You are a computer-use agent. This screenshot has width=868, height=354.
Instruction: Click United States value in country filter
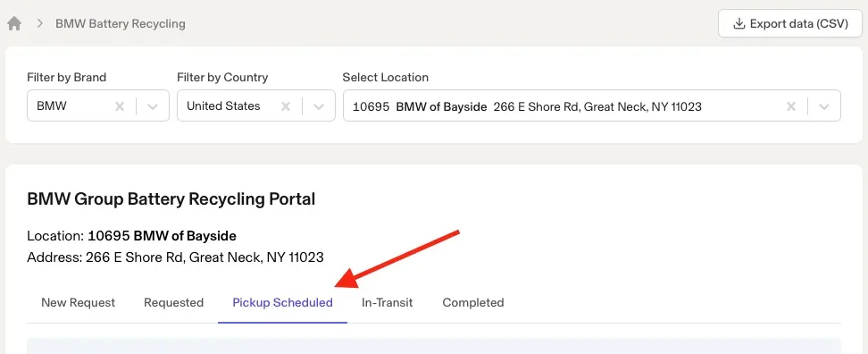223,105
